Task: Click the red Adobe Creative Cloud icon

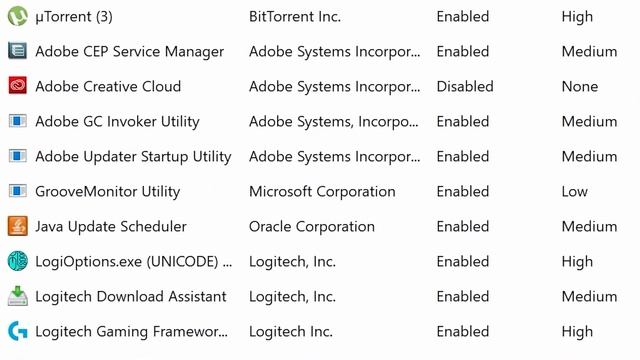Action: [x=18, y=86]
